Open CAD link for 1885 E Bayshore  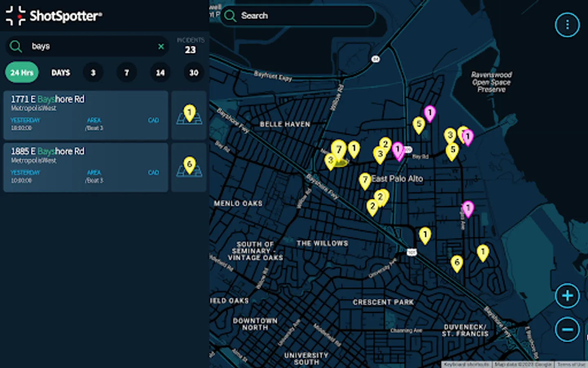pos(154,173)
